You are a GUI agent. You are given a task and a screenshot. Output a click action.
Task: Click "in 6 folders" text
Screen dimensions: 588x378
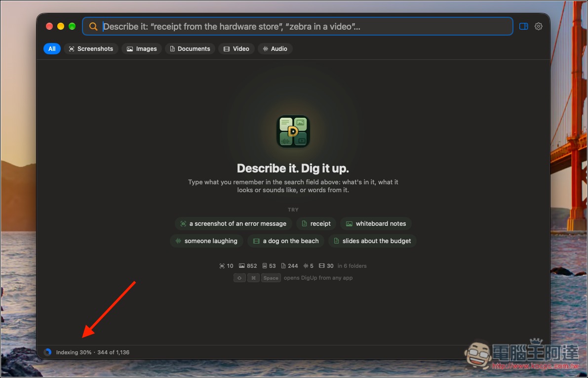click(352, 266)
